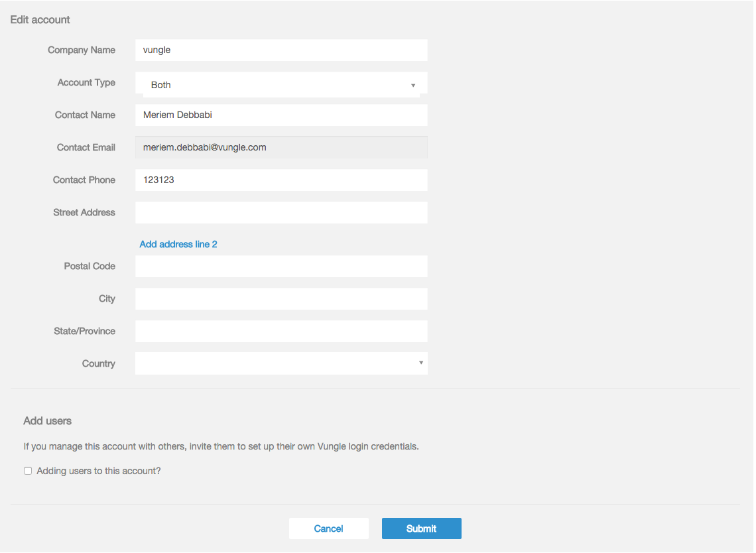756x553 pixels.
Task: Focus the Postal Code input field
Action: coord(281,266)
